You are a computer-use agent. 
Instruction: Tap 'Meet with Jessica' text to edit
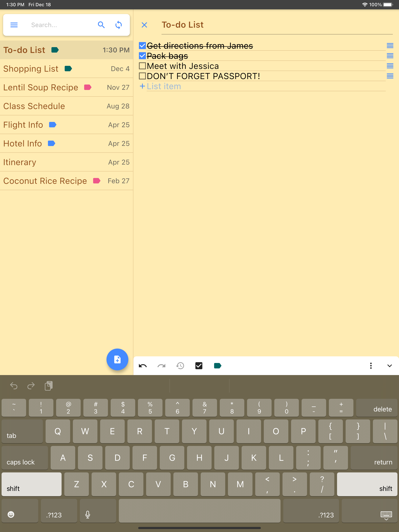(x=183, y=66)
